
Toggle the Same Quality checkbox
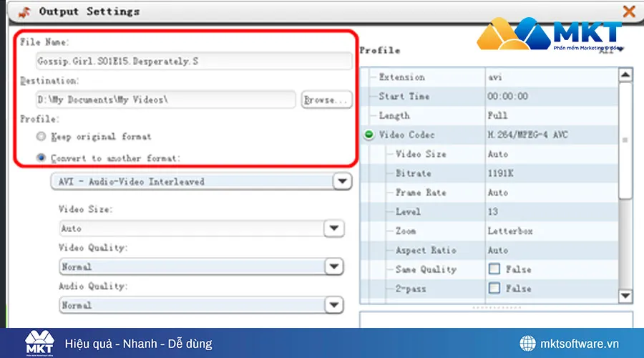494,268
